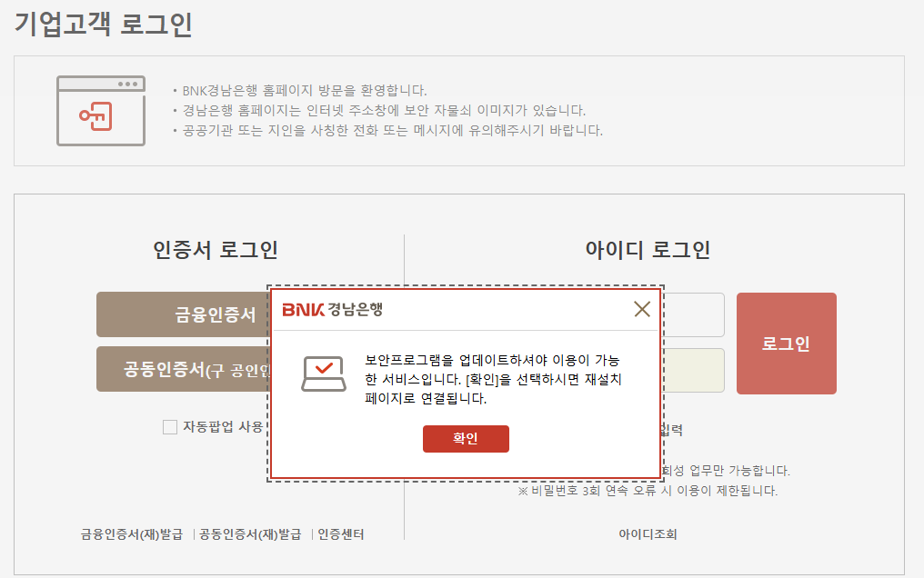924x578 pixels.
Task: Click the password input field behind popup
Action: pos(694,370)
